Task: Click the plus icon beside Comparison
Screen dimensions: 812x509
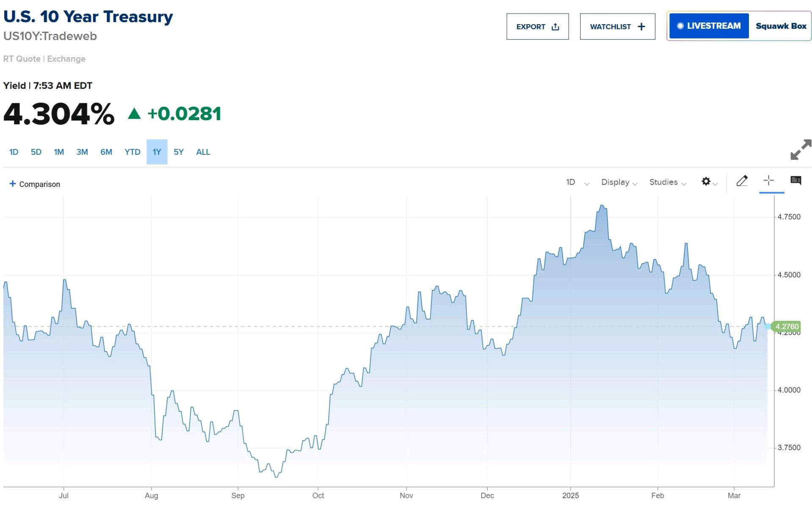Action: pos(13,183)
